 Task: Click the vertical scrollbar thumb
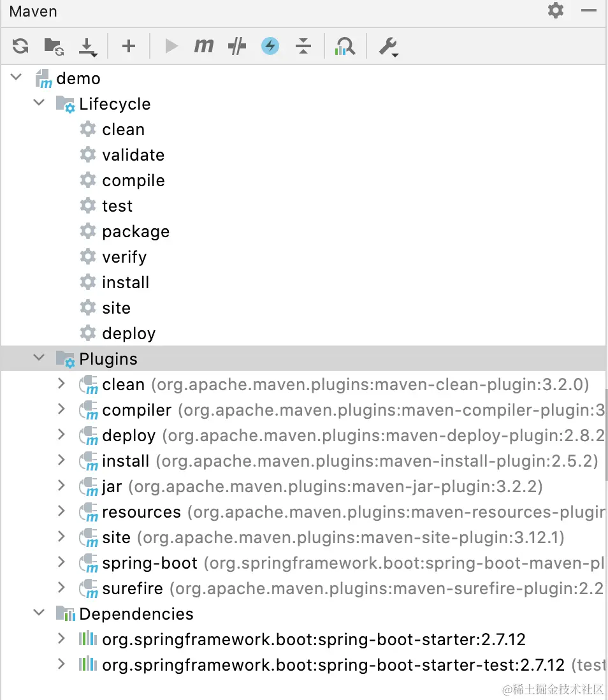tap(606, 435)
